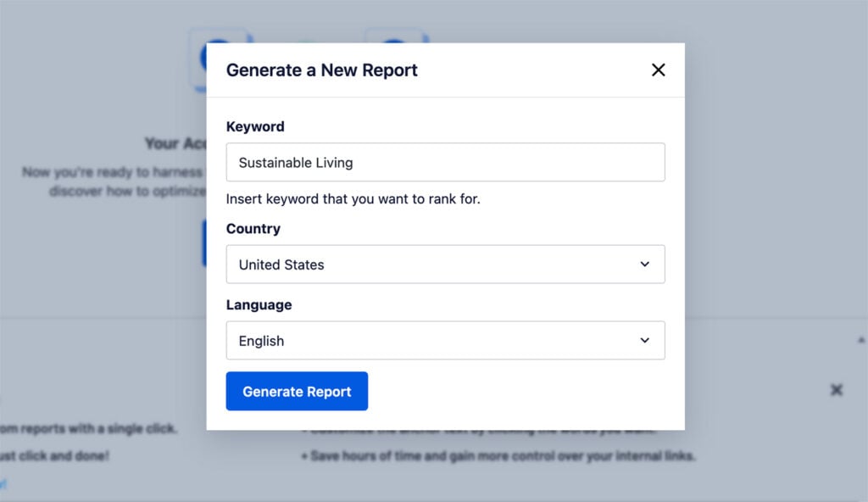Open the Language dropdown showing English
Image resolution: width=868 pixels, height=502 pixels.
tap(445, 340)
